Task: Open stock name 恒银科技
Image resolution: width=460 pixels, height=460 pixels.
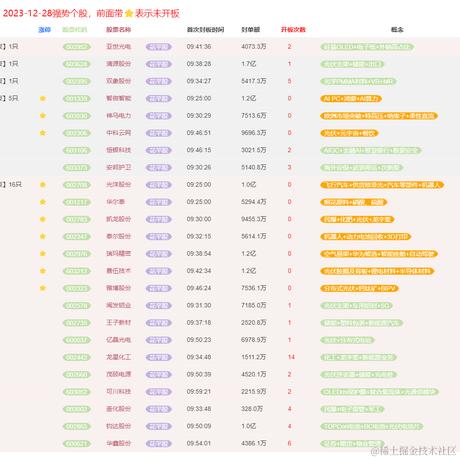Action: point(118,150)
